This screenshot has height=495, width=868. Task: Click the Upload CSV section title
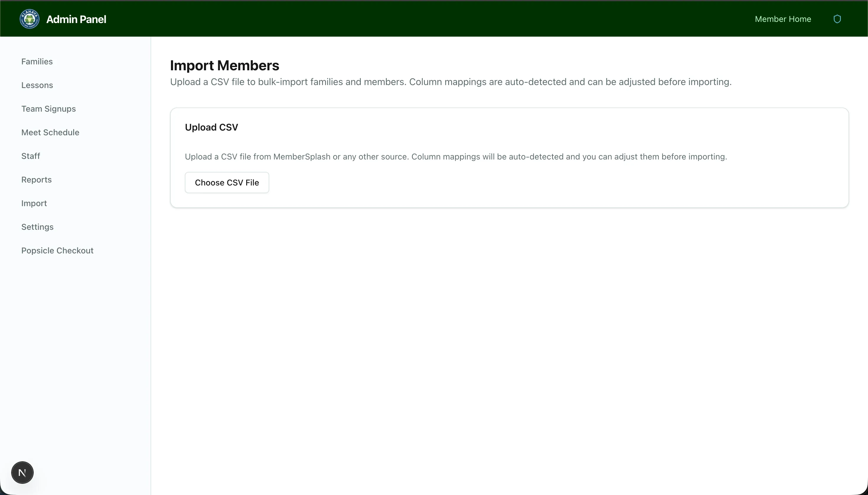(x=211, y=127)
